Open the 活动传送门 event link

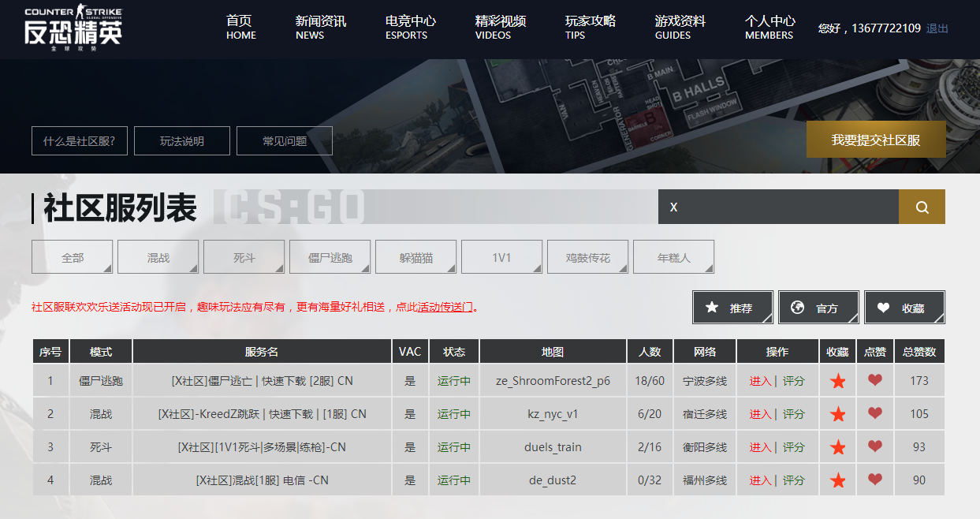click(x=442, y=307)
